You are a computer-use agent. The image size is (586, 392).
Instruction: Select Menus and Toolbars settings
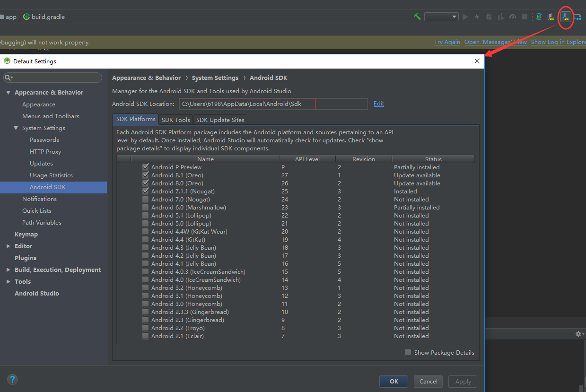(x=51, y=116)
